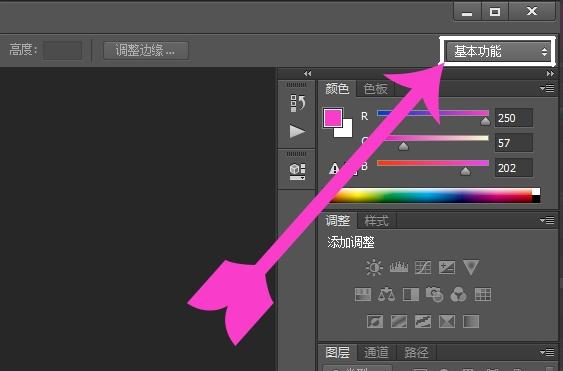The width and height of the screenshot is (563, 371).
Task: Click the B channel slider handle
Action: click(465, 171)
